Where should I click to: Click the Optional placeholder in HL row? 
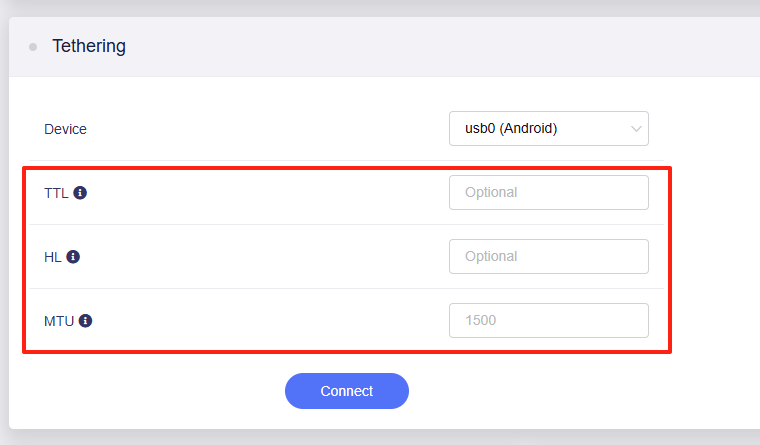coord(491,256)
